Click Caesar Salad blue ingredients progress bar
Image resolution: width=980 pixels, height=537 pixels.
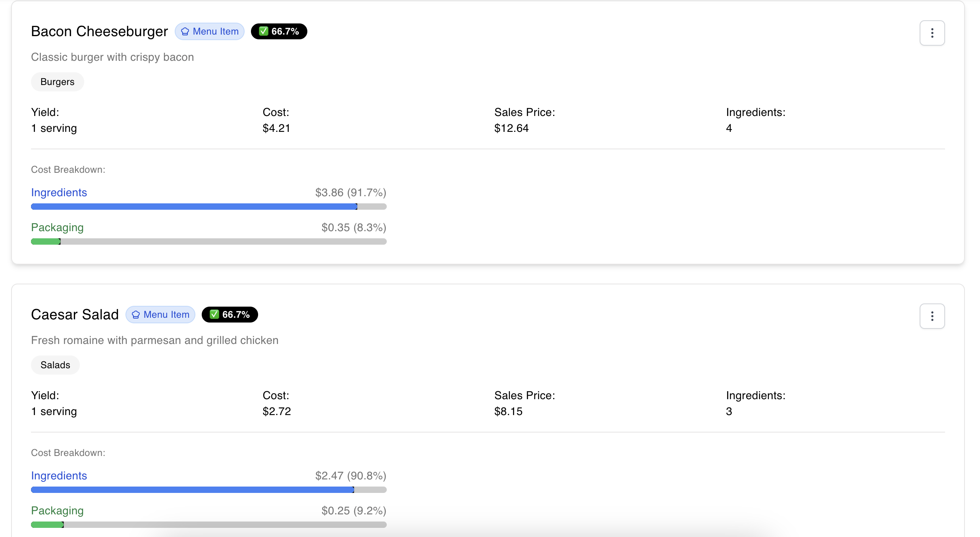point(192,490)
